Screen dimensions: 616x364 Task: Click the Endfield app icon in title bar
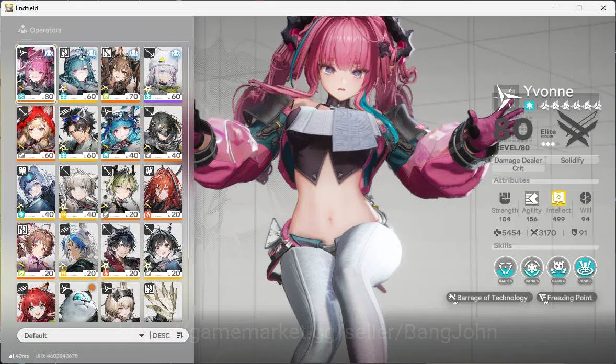point(9,8)
